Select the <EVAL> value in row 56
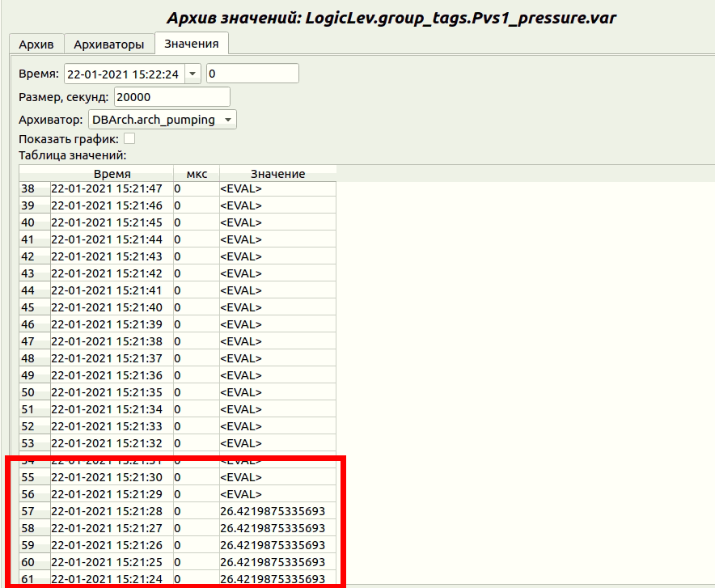This screenshot has width=715, height=588. click(241, 494)
